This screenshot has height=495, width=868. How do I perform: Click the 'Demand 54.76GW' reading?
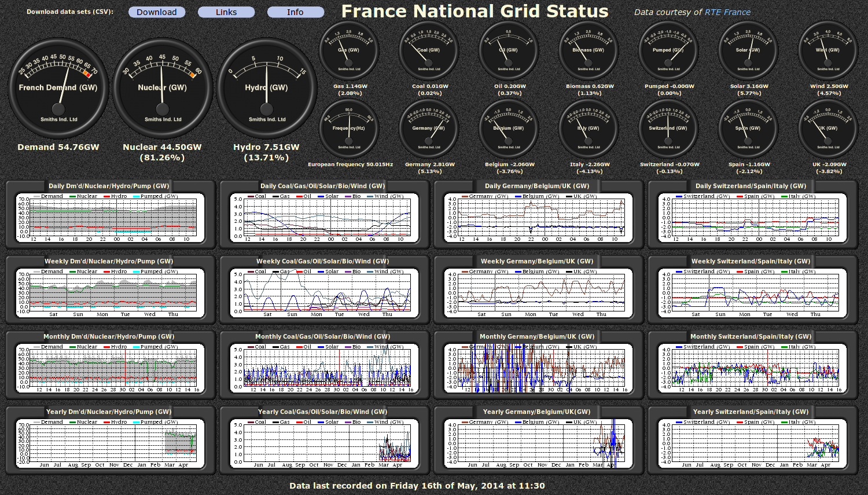(58, 147)
